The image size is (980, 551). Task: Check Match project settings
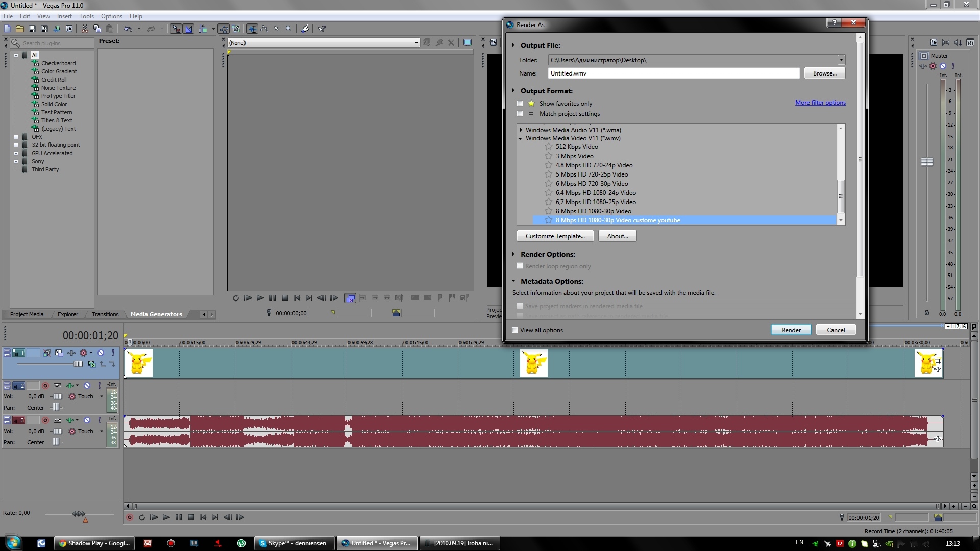520,114
